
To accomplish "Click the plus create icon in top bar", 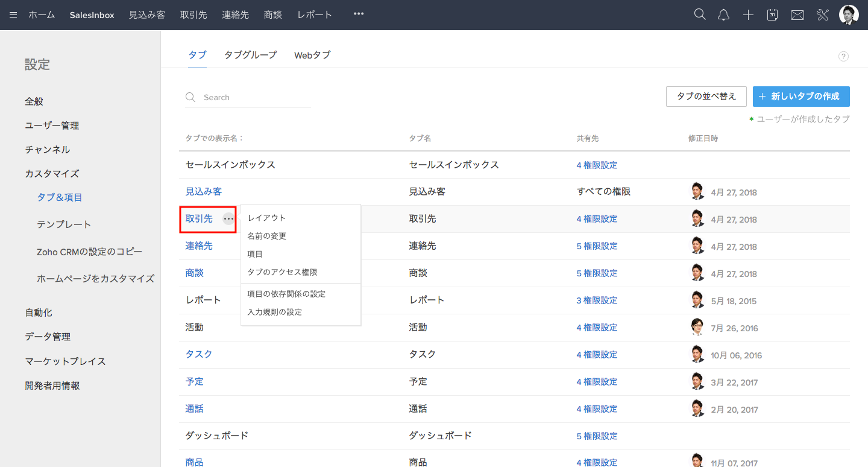I will click(748, 16).
